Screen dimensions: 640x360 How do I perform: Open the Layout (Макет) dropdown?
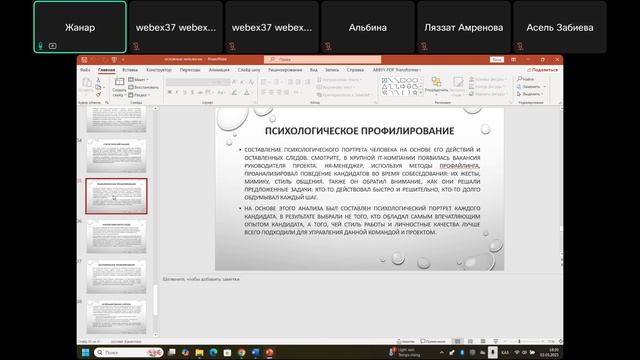[x=139, y=80]
